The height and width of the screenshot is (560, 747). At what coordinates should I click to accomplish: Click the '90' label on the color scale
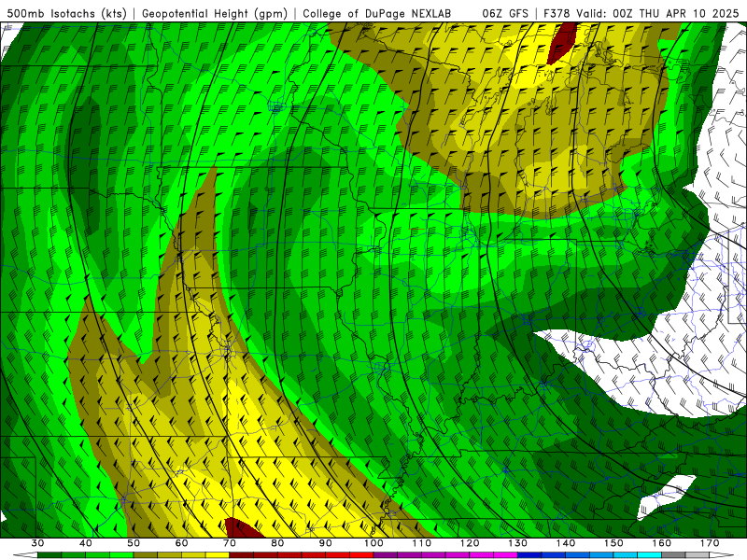click(325, 543)
